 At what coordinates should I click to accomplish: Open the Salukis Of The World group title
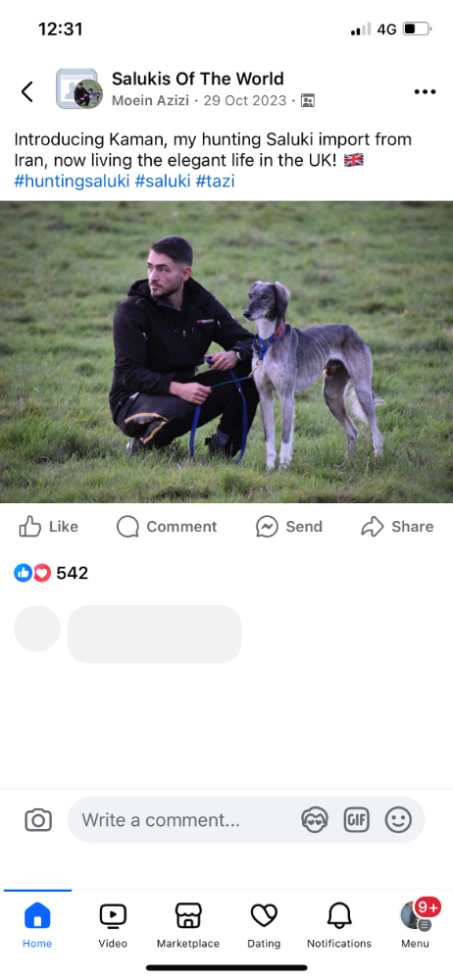click(197, 78)
